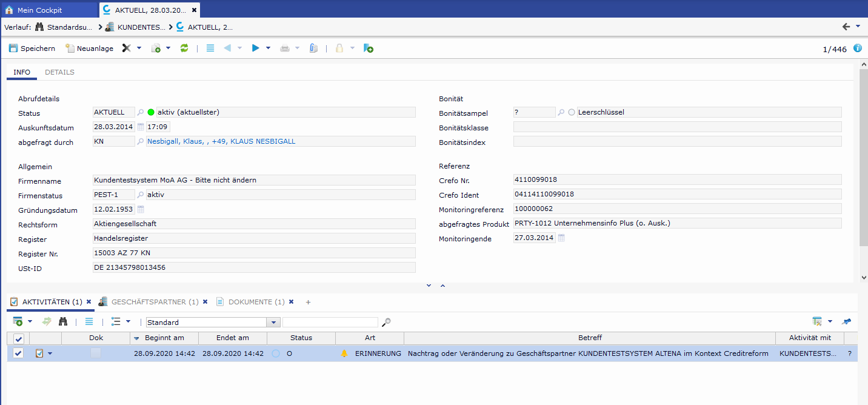The image size is (868, 405).
Task: Open the Standard view dropdown
Action: click(x=274, y=323)
